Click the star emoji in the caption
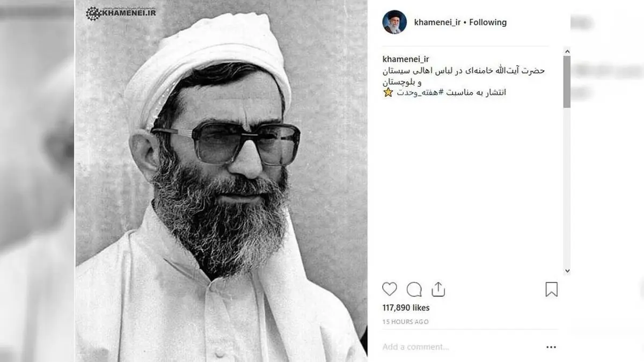Image resolution: width=644 pixels, height=362 pixels. [x=388, y=92]
